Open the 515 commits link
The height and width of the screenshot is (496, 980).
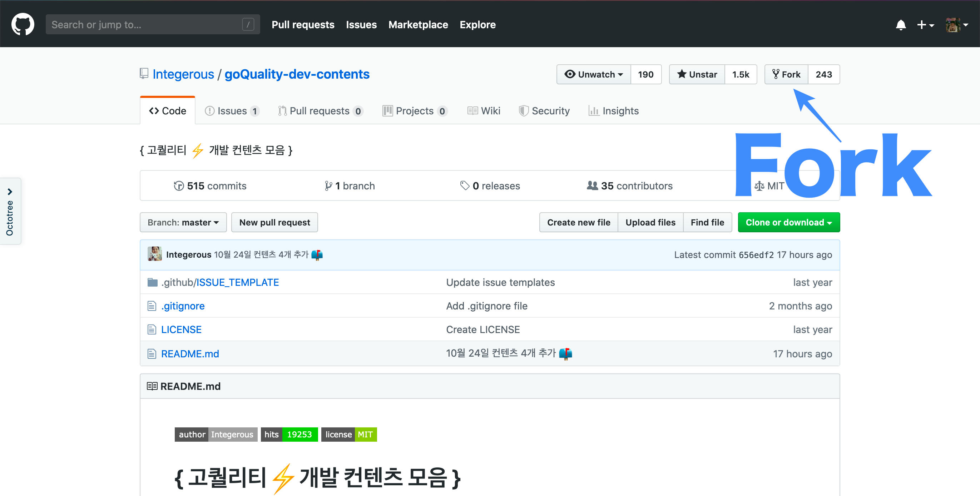click(x=210, y=186)
